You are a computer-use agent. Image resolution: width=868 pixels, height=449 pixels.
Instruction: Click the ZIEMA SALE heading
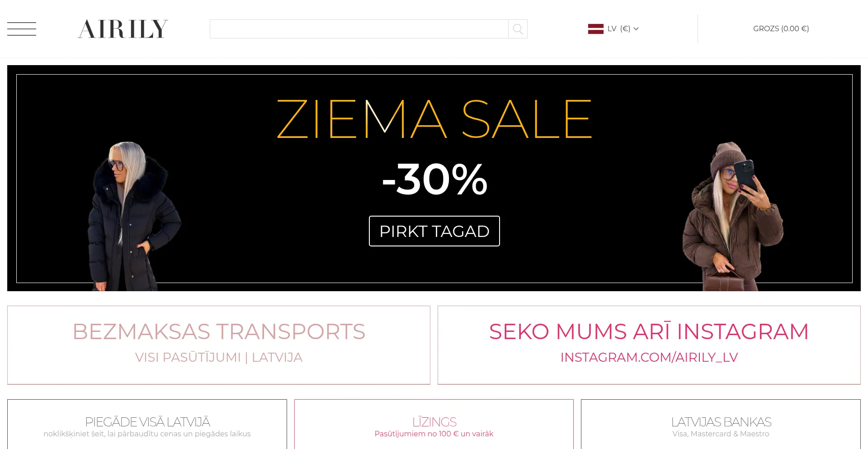click(x=434, y=119)
